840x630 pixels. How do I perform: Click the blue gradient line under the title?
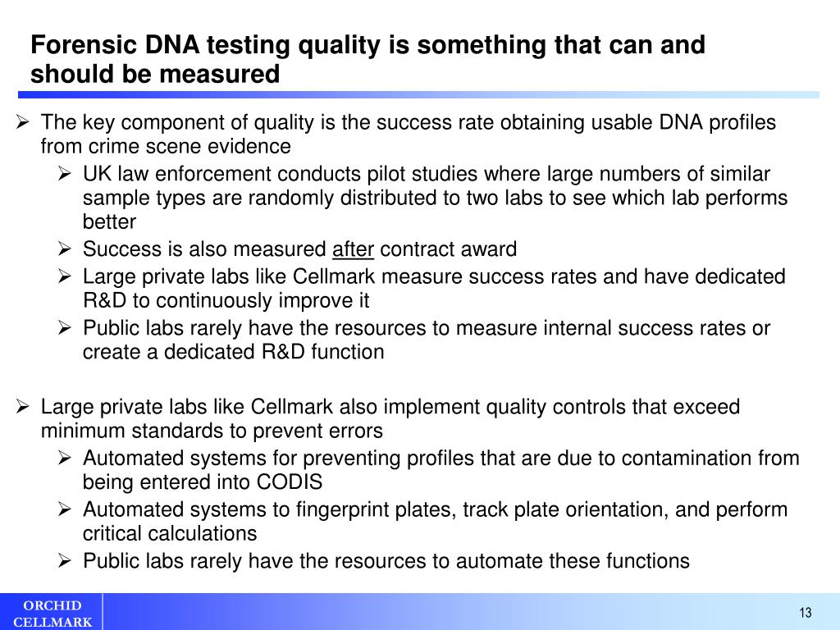coord(418,95)
